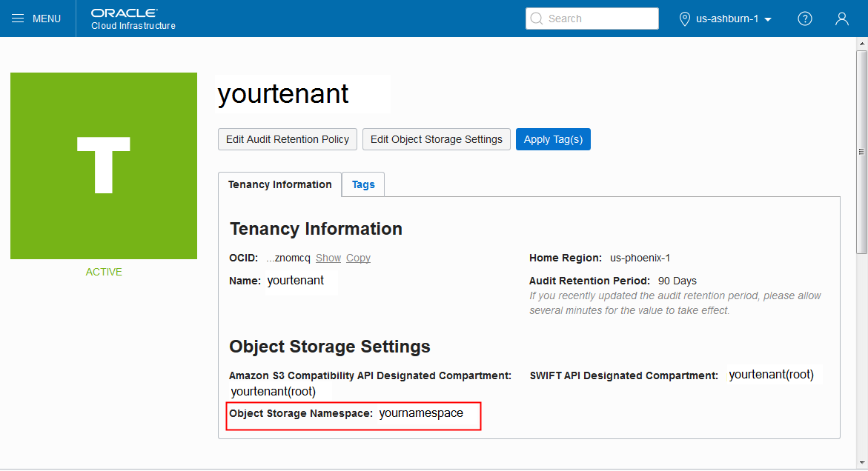Click the Copy link next to OCID
Screen dimensions: 868x471
[358, 258]
